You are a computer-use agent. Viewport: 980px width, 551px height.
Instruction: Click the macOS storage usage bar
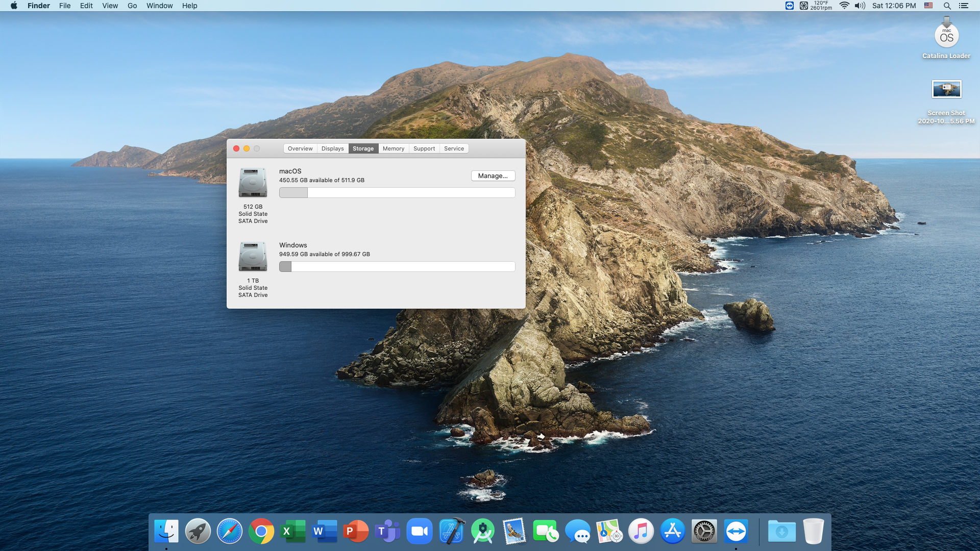coord(397,192)
